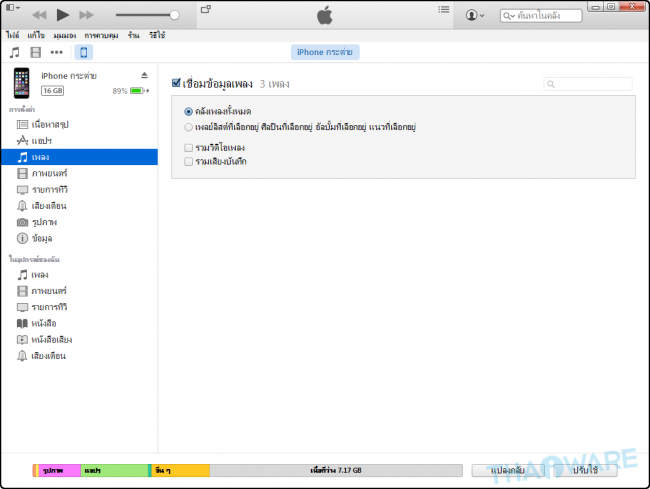Image resolution: width=650 pixels, height=489 pixels.
Task: Click the library search field at top
Action: pyautogui.click(x=541, y=16)
